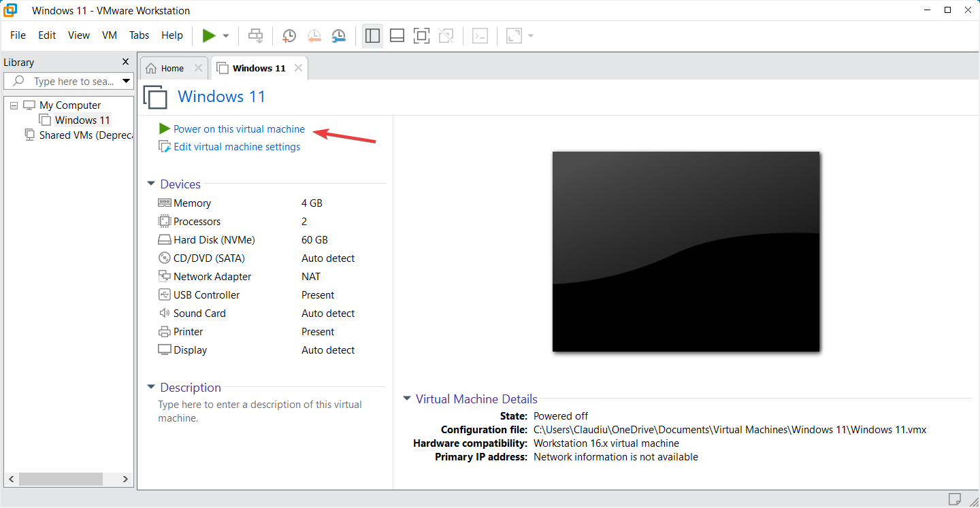Toggle the library sidebar view icon
980x508 pixels.
372,35
